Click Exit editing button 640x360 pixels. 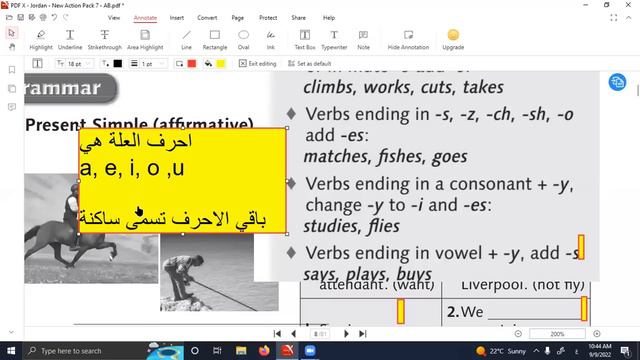(258, 64)
